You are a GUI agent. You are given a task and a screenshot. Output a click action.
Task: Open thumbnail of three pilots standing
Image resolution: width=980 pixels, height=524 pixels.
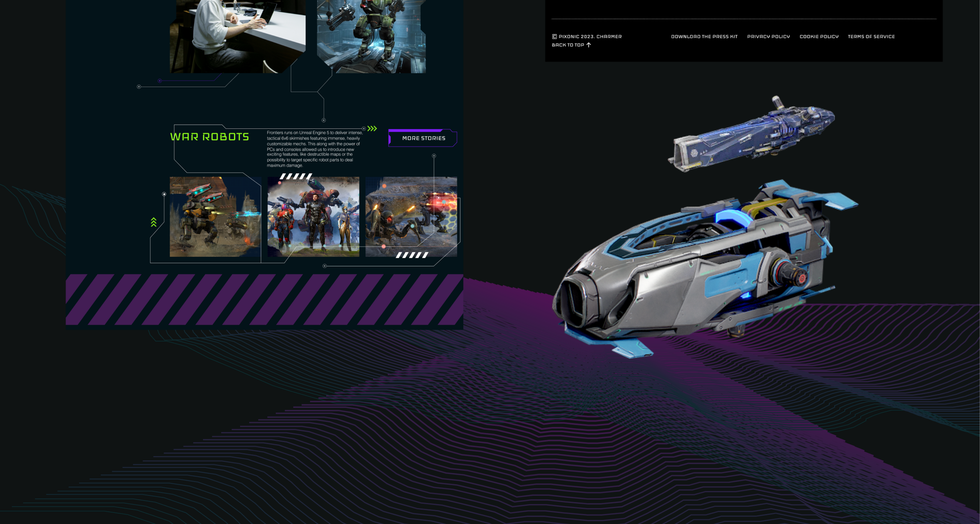[313, 217]
